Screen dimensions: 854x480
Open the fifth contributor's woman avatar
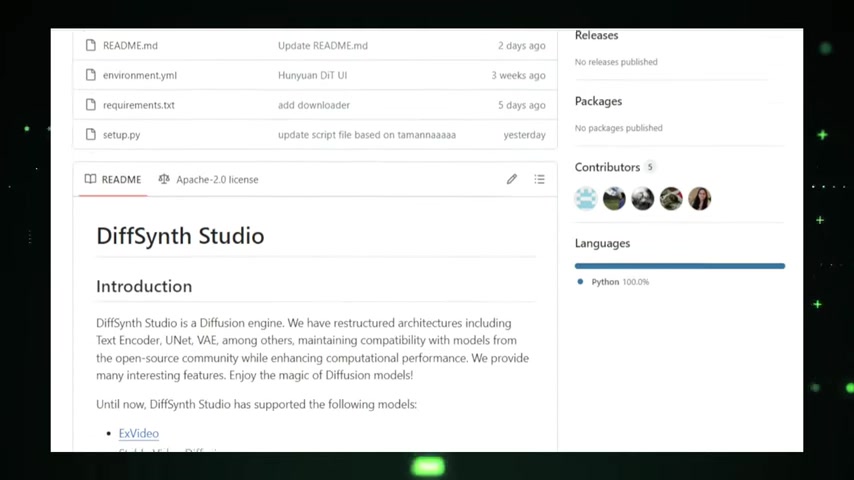tap(699, 198)
